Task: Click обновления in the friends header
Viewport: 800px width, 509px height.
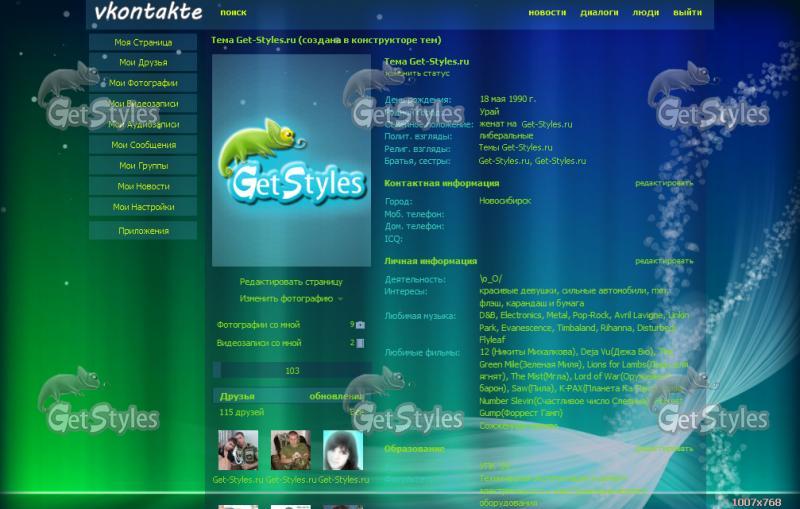Action: click(336, 396)
